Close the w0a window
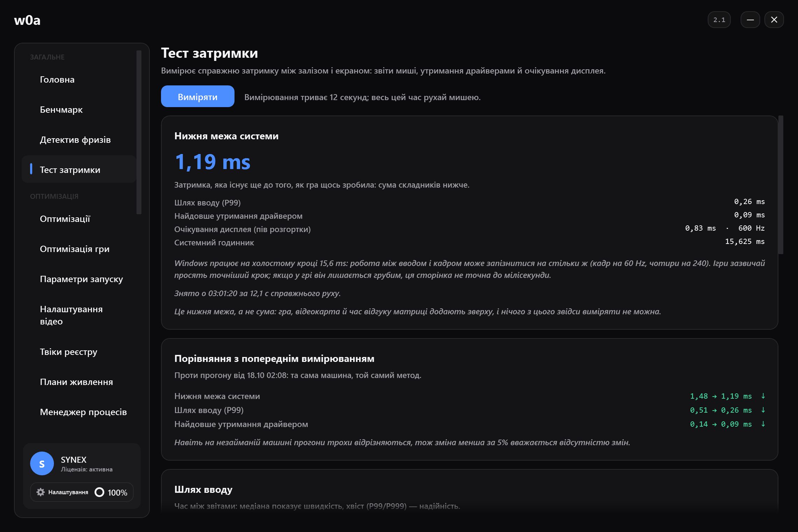798x532 pixels. click(774, 20)
